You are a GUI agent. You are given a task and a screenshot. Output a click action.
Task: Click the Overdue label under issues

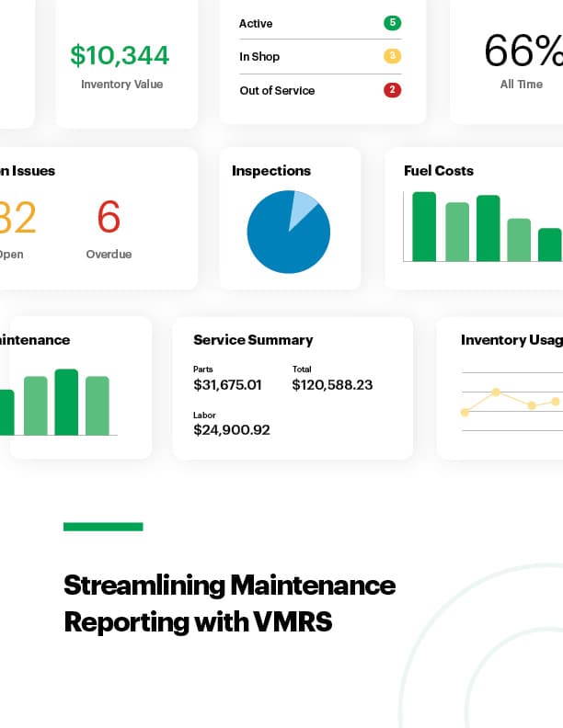coord(109,255)
